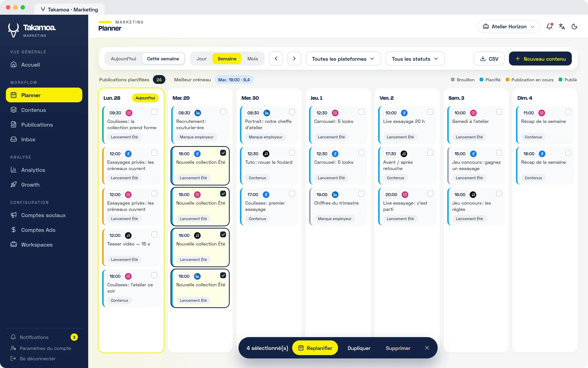The width and height of the screenshot is (588, 368).
Task: Export the planner as CSV
Action: (x=489, y=59)
